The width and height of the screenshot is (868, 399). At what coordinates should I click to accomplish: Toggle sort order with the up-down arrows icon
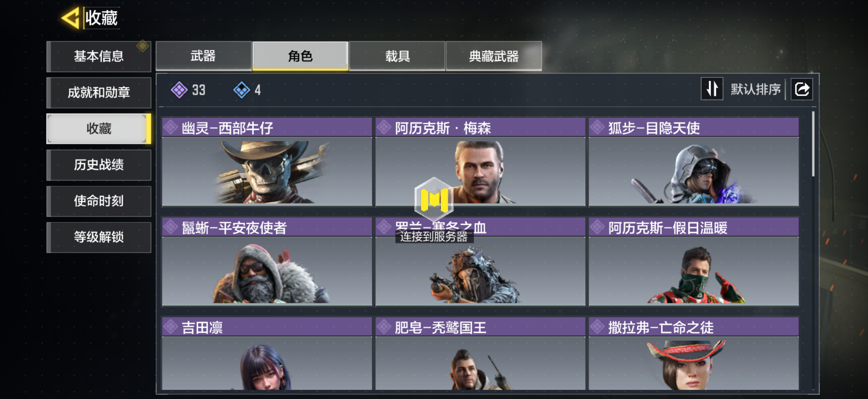point(712,89)
